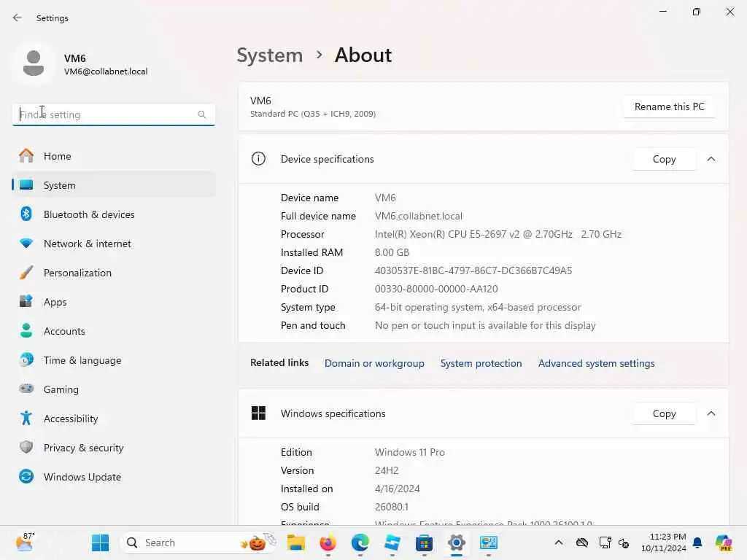Click the Home house icon
The image size is (747, 560).
26,156
